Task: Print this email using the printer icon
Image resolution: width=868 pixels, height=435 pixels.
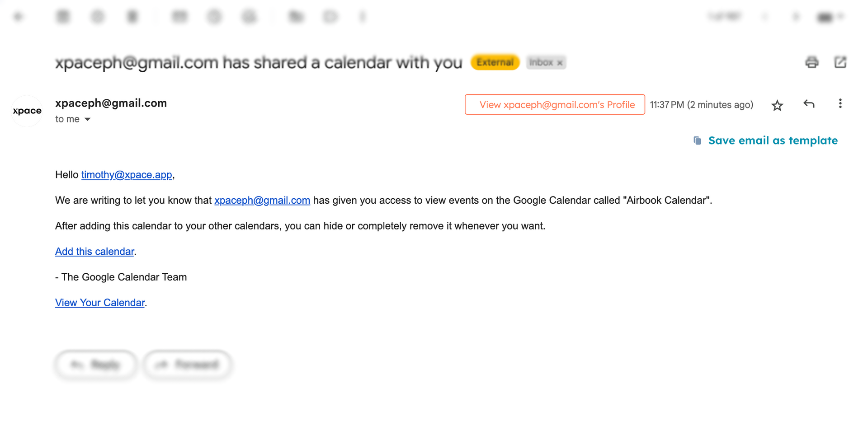Action: point(812,62)
